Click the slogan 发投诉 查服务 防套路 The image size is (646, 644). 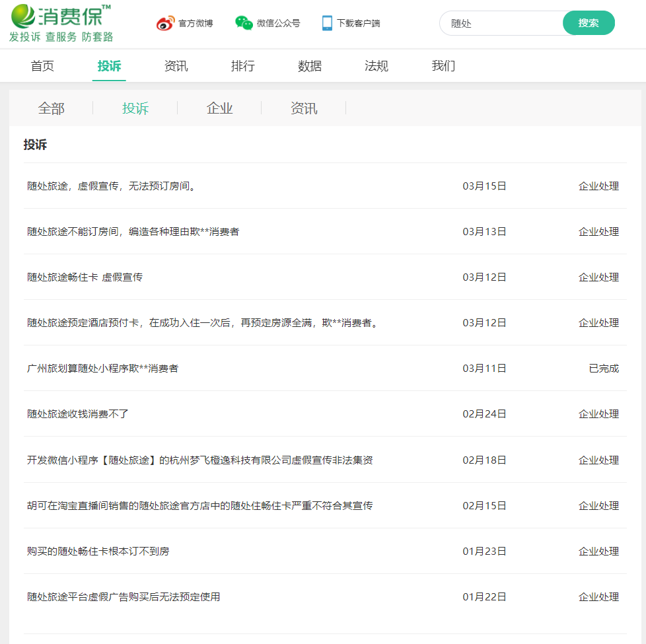pyautogui.click(x=61, y=37)
